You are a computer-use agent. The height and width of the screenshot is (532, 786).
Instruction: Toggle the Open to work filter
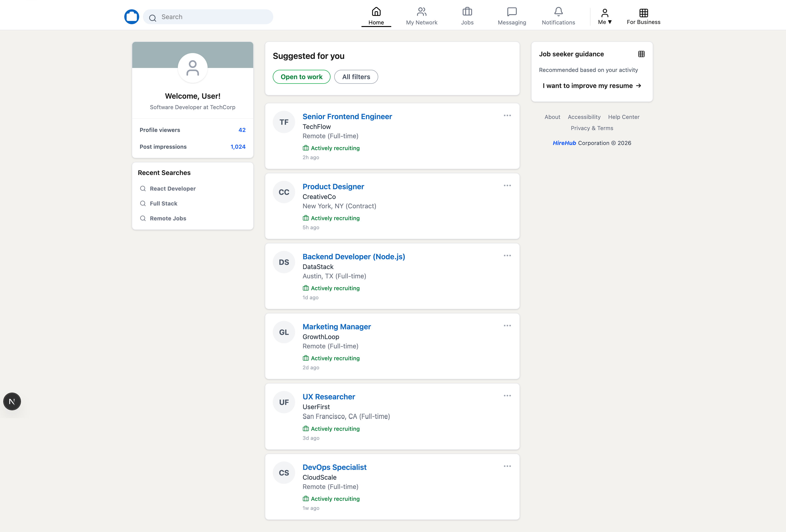click(301, 77)
